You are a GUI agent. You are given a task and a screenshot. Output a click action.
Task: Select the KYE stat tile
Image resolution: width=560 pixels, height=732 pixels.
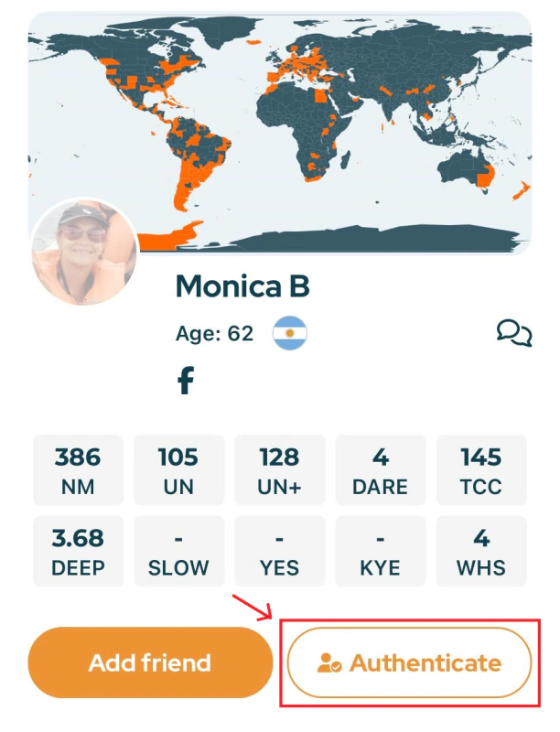tap(381, 552)
